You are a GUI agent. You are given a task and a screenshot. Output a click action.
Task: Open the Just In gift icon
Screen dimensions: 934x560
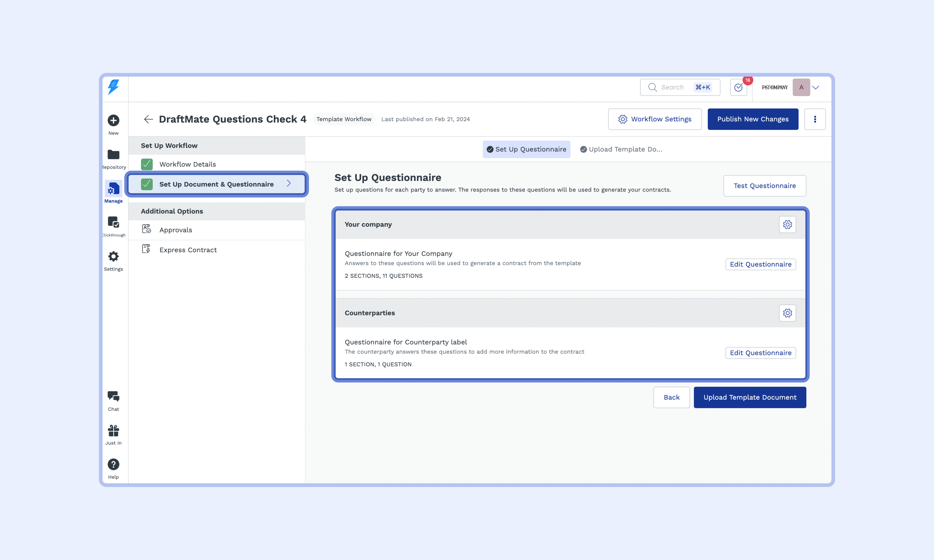click(113, 431)
